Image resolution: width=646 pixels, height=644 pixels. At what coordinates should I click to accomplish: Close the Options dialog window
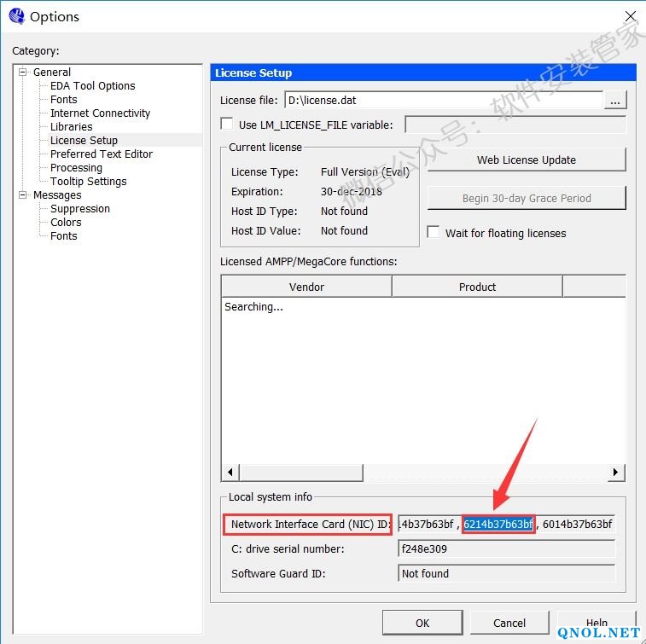[631, 16]
